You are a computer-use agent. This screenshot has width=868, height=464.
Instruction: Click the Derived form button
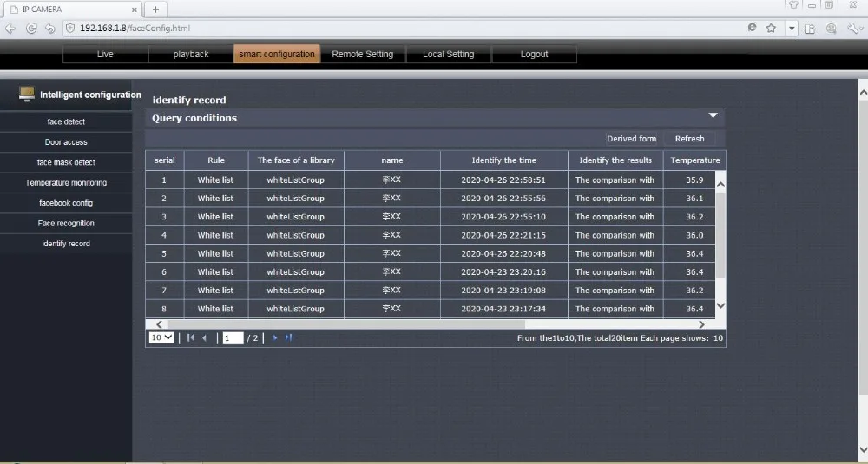coord(631,139)
